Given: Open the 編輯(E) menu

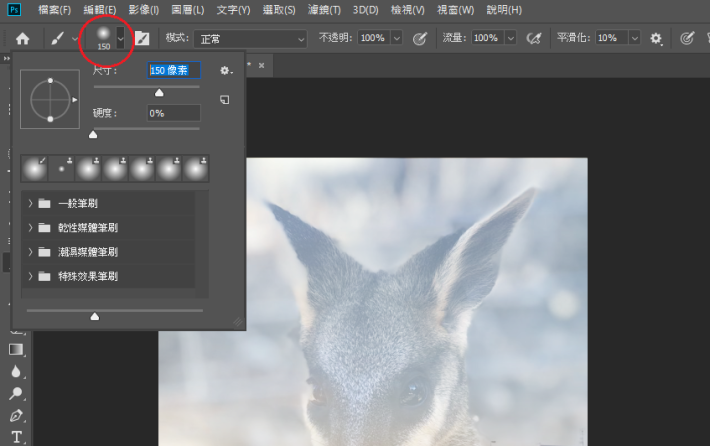Looking at the screenshot, I should [x=100, y=10].
